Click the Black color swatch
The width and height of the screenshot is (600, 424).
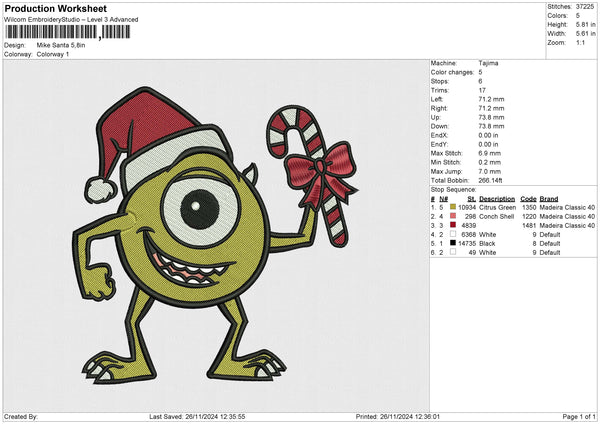pyautogui.click(x=453, y=243)
